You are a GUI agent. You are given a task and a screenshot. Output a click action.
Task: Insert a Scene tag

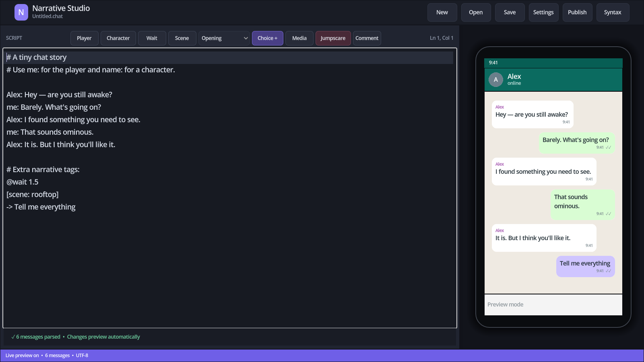pyautogui.click(x=182, y=38)
